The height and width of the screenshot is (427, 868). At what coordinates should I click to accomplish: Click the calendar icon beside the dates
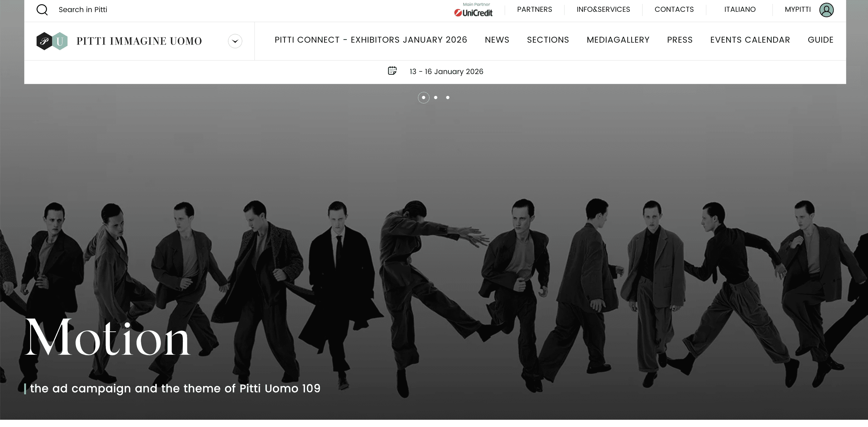point(392,71)
